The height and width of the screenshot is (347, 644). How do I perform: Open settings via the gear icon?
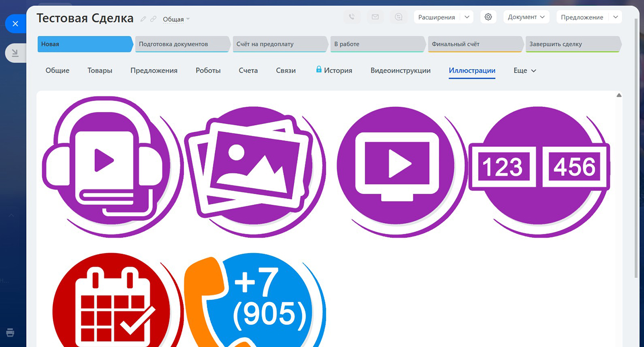pyautogui.click(x=488, y=17)
